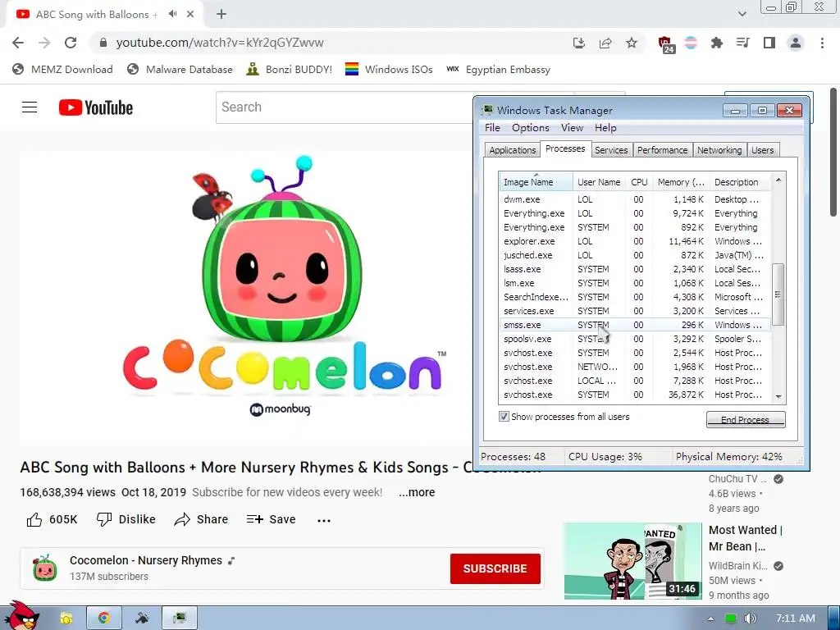Mute the tab using its speaker icon
This screenshot has height=630, width=840.
point(172,14)
